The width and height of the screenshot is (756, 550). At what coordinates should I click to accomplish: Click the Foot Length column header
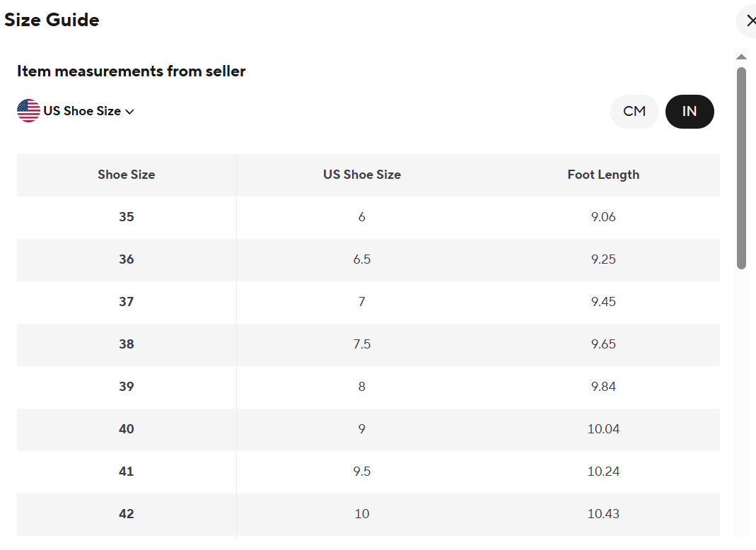click(603, 175)
